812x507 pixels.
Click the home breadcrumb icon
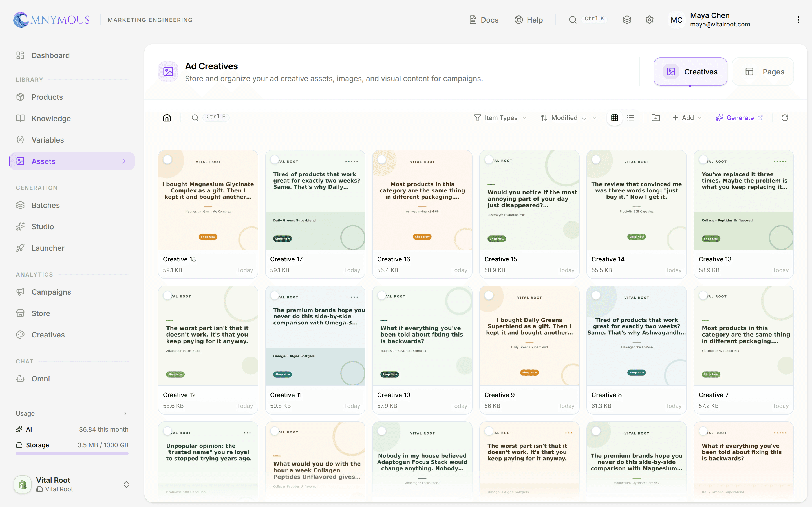point(167,118)
